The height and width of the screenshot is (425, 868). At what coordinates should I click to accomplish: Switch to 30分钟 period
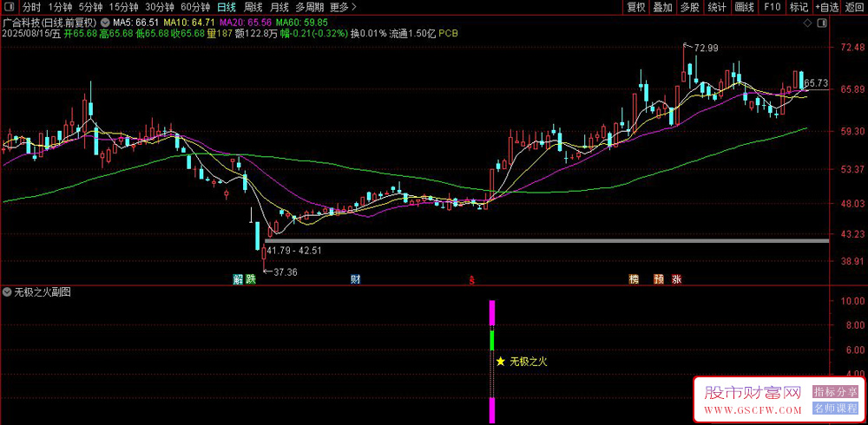click(x=160, y=7)
